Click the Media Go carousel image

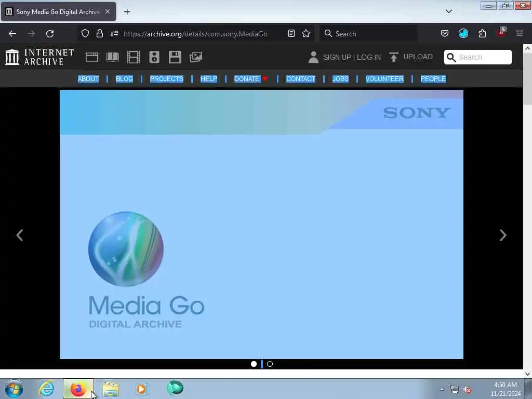[x=262, y=224]
